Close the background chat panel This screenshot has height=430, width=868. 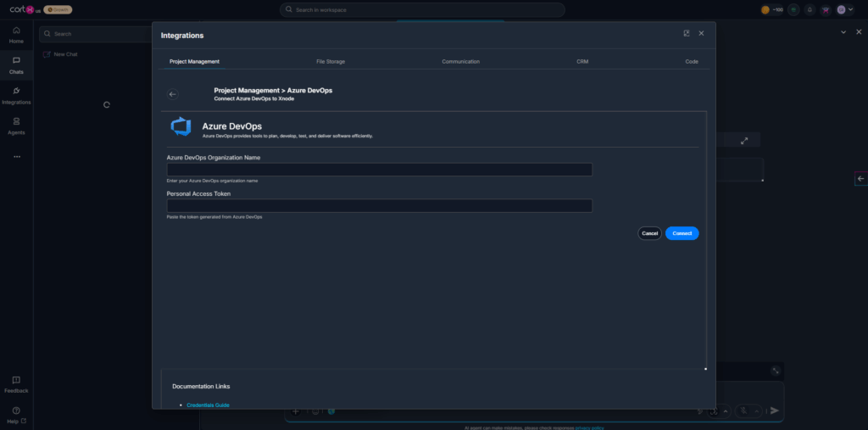tap(860, 32)
